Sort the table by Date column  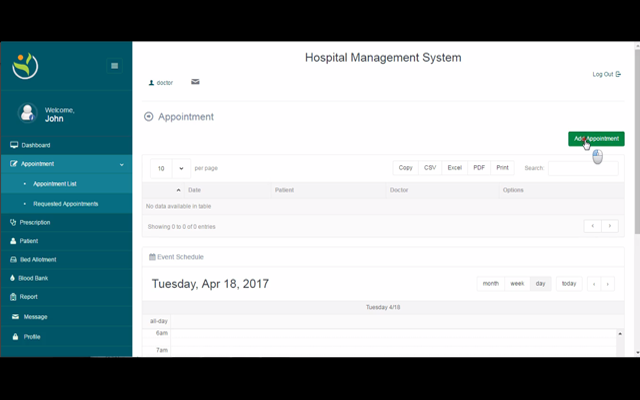[194, 190]
